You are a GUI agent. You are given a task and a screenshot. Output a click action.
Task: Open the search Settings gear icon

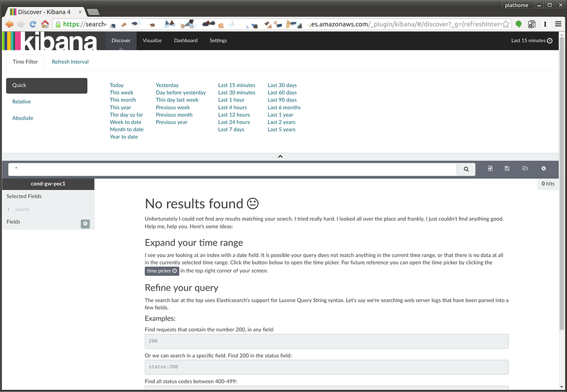[x=544, y=168]
